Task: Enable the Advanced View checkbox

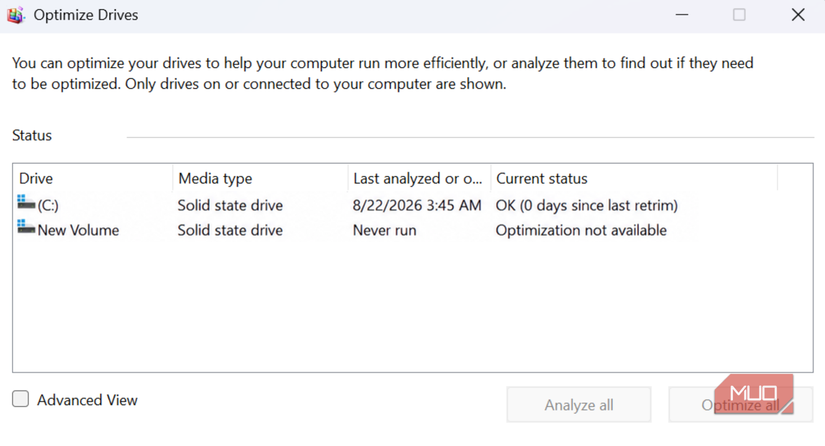Action: coord(21,399)
